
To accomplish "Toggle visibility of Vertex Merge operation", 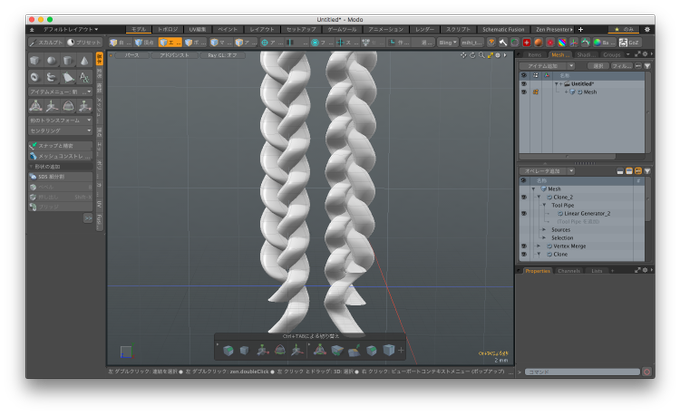I will click(x=524, y=246).
